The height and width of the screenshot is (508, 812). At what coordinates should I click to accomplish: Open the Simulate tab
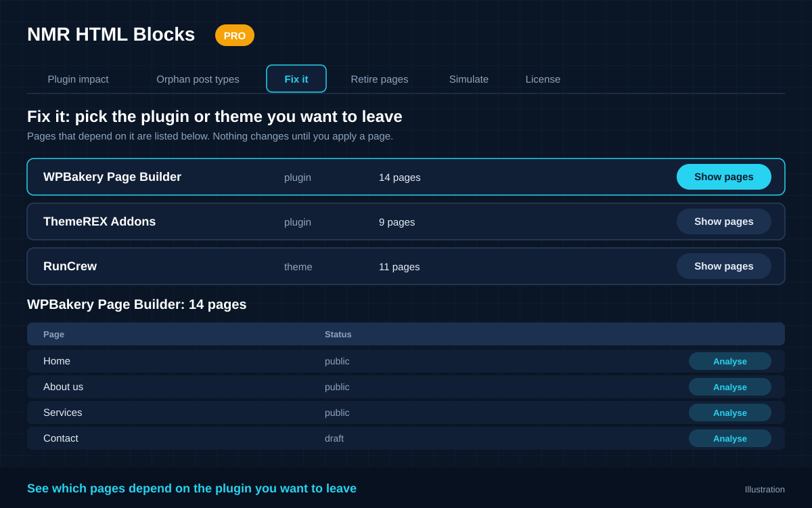coord(469,79)
